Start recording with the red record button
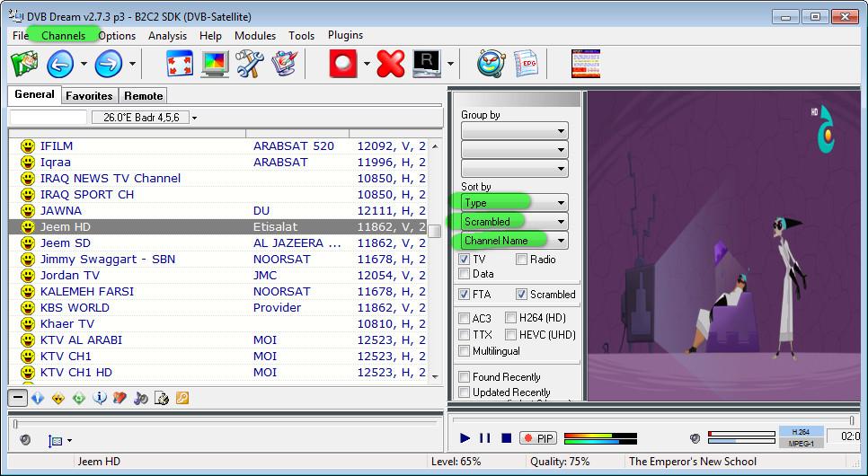The image size is (868, 476). pyautogui.click(x=343, y=64)
